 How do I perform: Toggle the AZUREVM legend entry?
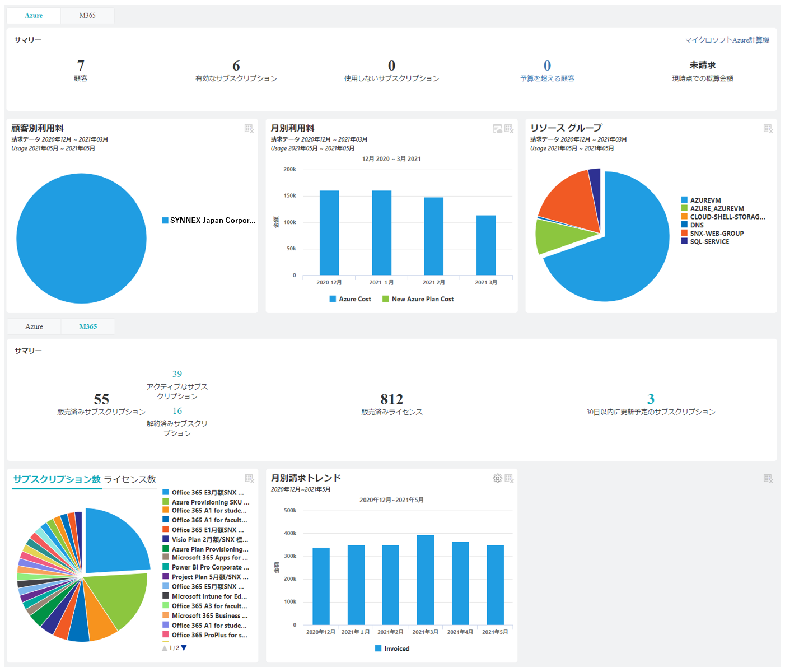(x=701, y=200)
